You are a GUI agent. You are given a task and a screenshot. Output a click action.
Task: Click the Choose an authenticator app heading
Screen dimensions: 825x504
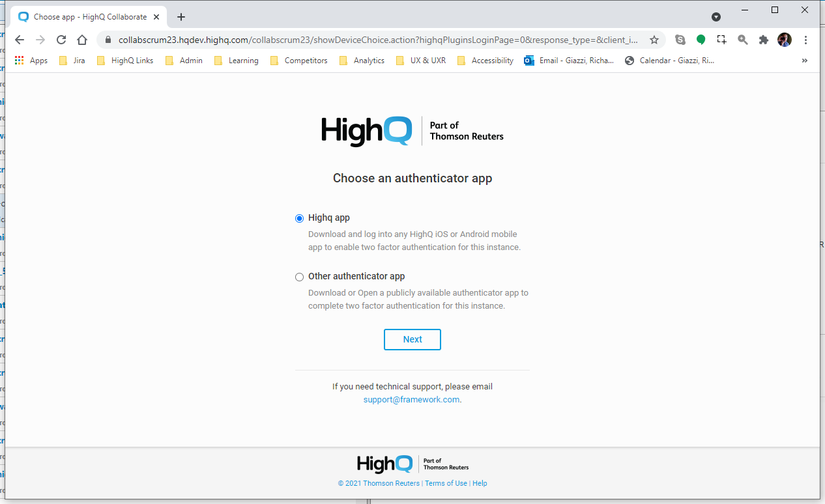click(x=412, y=178)
